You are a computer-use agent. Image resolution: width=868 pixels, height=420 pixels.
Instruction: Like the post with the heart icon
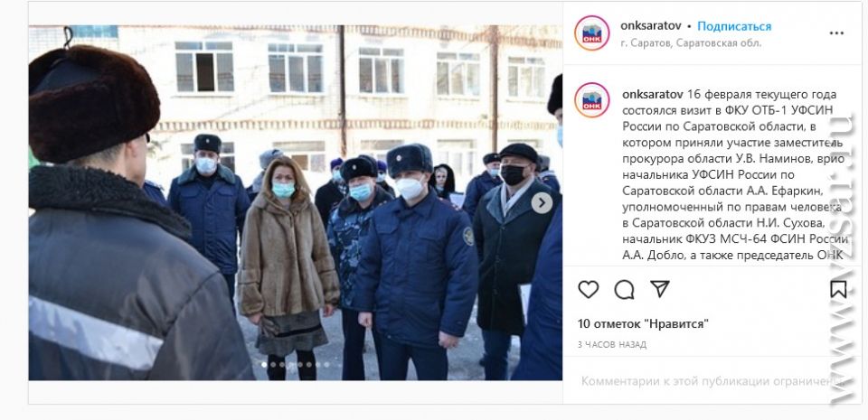tap(588, 289)
